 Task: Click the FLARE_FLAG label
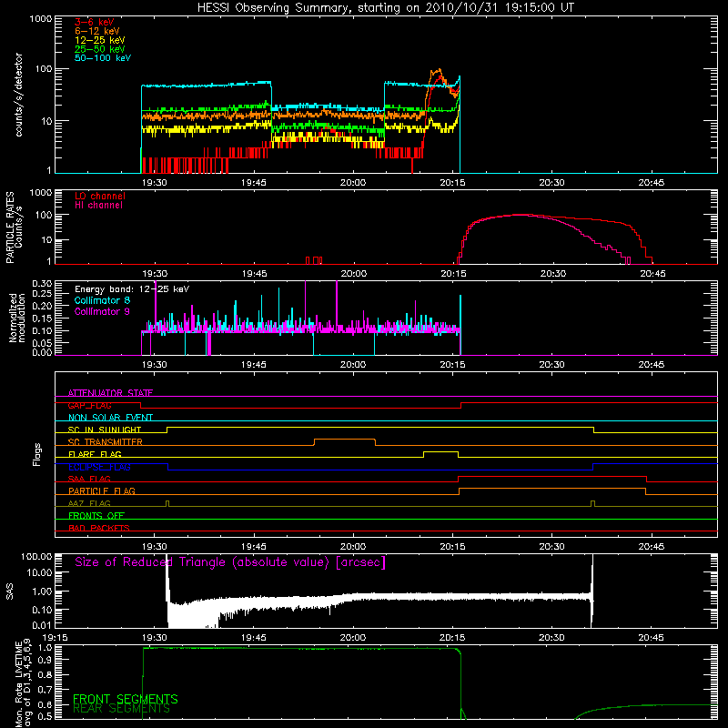click(x=95, y=454)
